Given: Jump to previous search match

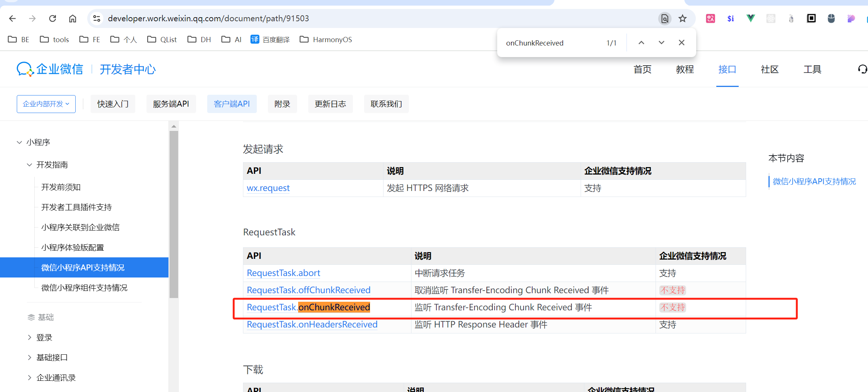Looking at the screenshot, I should 641,42.
